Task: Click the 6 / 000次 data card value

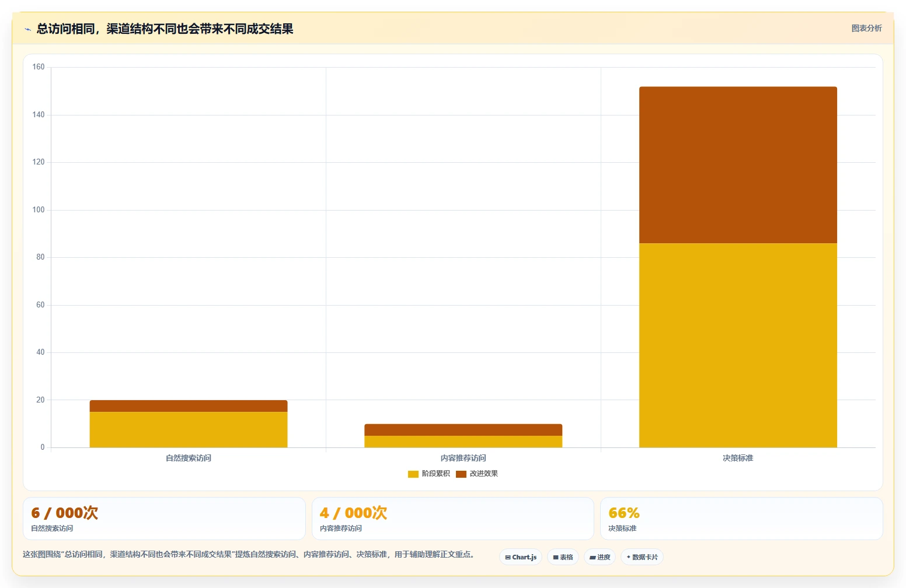Action: click(65, 513)
